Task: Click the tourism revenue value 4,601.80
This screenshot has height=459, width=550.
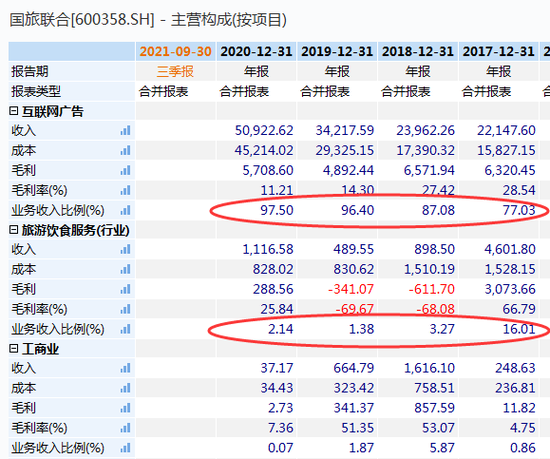Action: click(510, 249)
